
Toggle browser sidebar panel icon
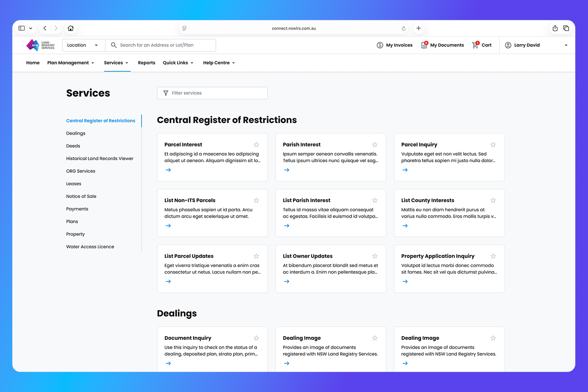pos(22,28)
